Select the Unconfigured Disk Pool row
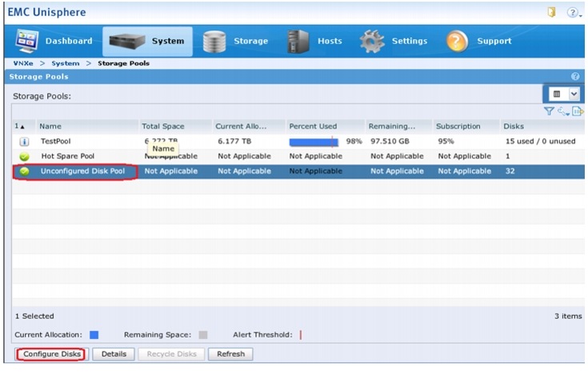The width and height of the screenshot is (588, 375). (x=298, y=171)
